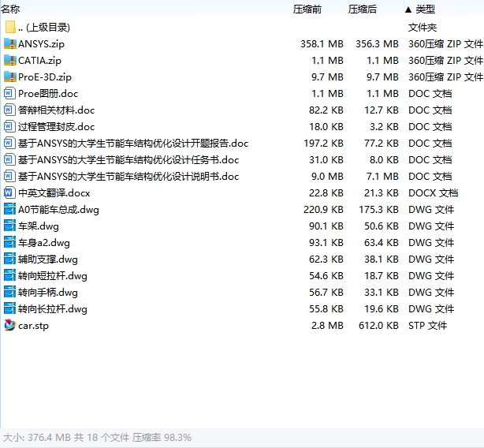Click the DWG icon of 车架.dwg
The image size is (484, 448).
pyautogui.click(x=9, y=226)
